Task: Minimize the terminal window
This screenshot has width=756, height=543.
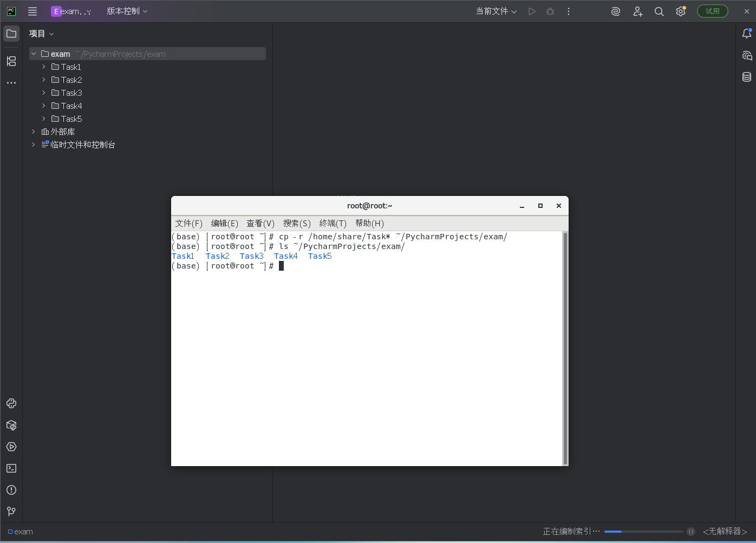Action: click(x=522, y=206)
